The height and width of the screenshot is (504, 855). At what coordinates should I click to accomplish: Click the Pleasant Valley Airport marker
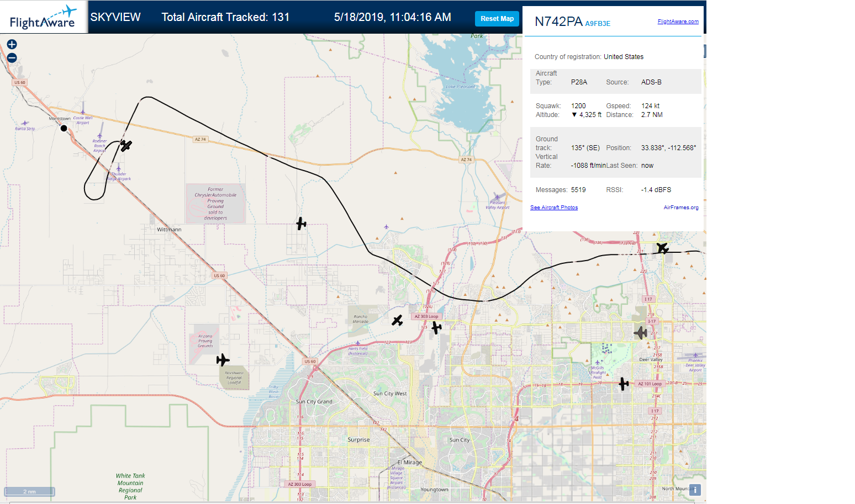[497, 197]
